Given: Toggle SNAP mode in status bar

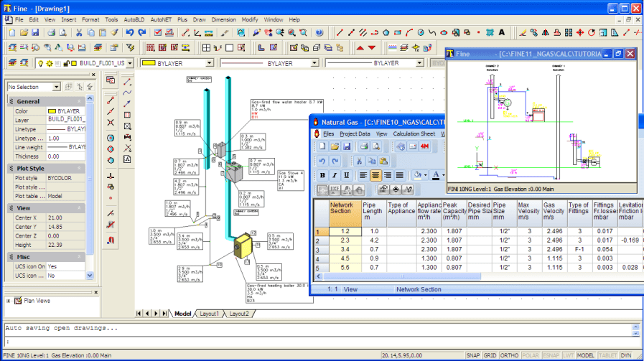Looking at the screenshot, I should click(472, 355).
